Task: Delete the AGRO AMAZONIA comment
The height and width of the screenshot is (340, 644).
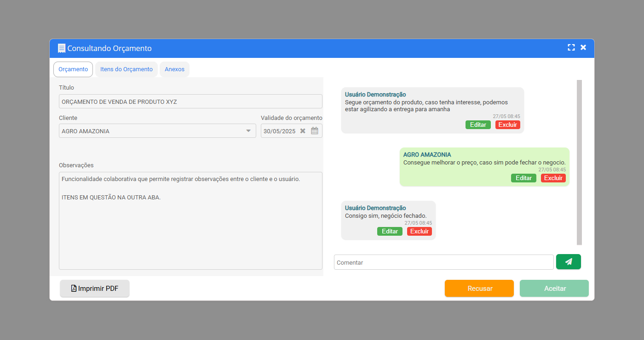Action: tap(553, 178)
